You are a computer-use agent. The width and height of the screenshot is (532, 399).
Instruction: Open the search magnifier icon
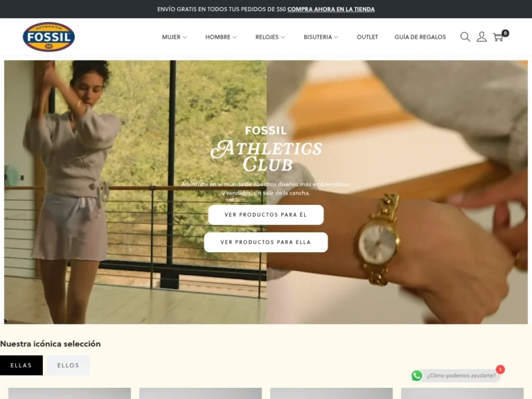(x=465, y=37)
